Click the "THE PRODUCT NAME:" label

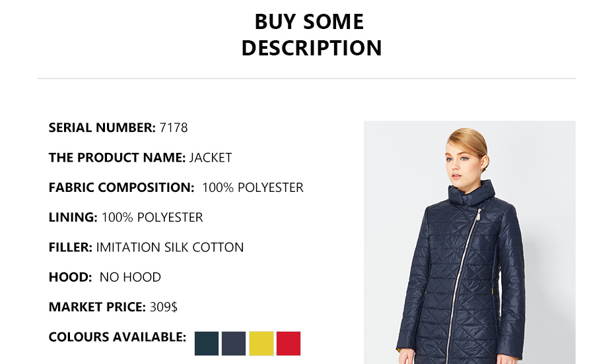tap(117, 158)
